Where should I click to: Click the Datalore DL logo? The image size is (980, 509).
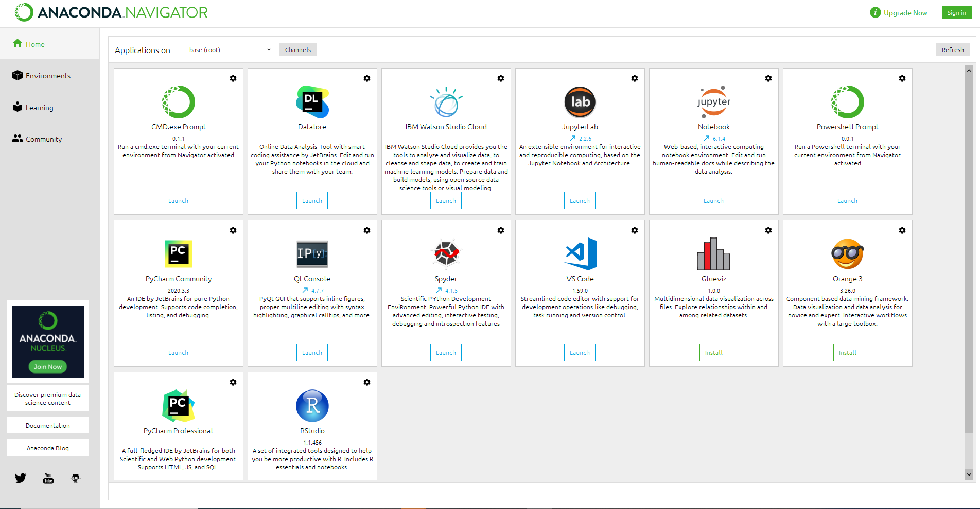pyautogui.click(x=312, y=102)
